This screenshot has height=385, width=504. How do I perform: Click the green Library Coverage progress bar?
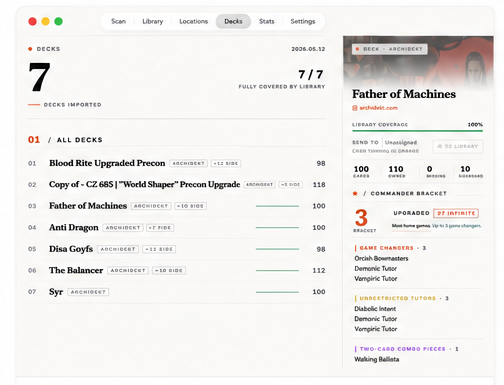[418, 131]
